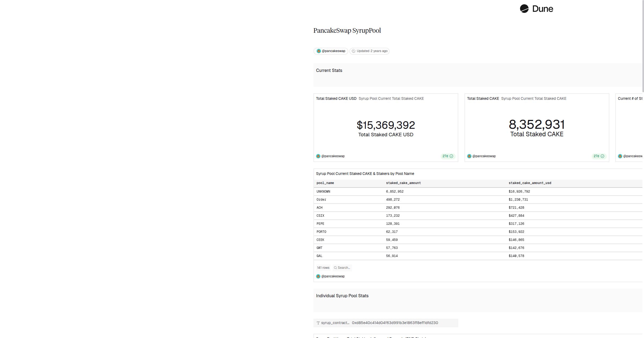This screenshot has height=338, width=644.
Task: Focus the table Search field
Action: point(344,268)
